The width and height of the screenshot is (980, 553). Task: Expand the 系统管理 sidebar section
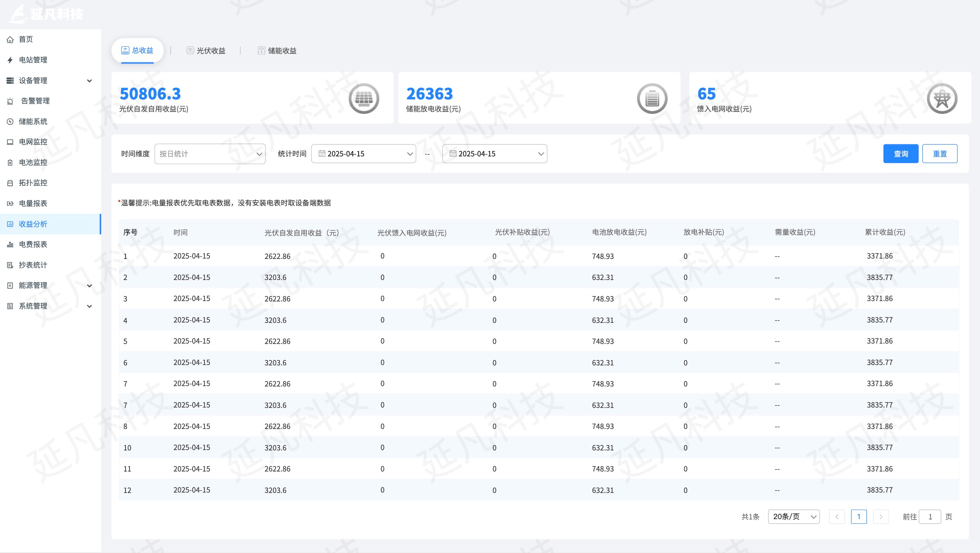point(89,306)
